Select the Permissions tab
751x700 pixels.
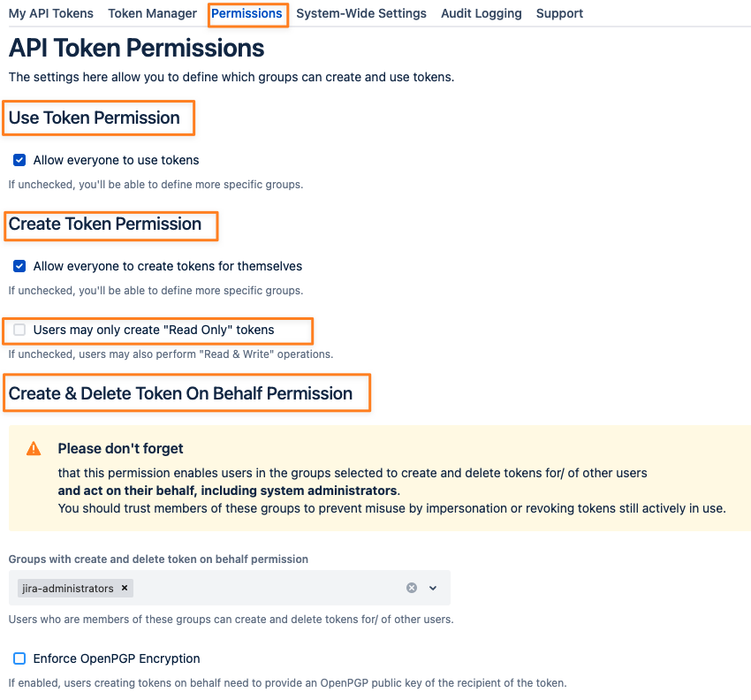[247, 13]
